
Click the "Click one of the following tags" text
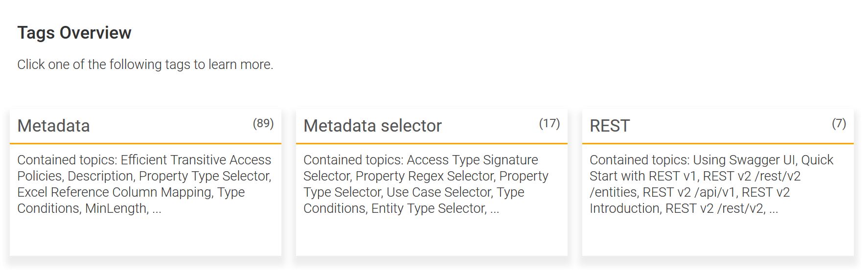coord(145,65)
